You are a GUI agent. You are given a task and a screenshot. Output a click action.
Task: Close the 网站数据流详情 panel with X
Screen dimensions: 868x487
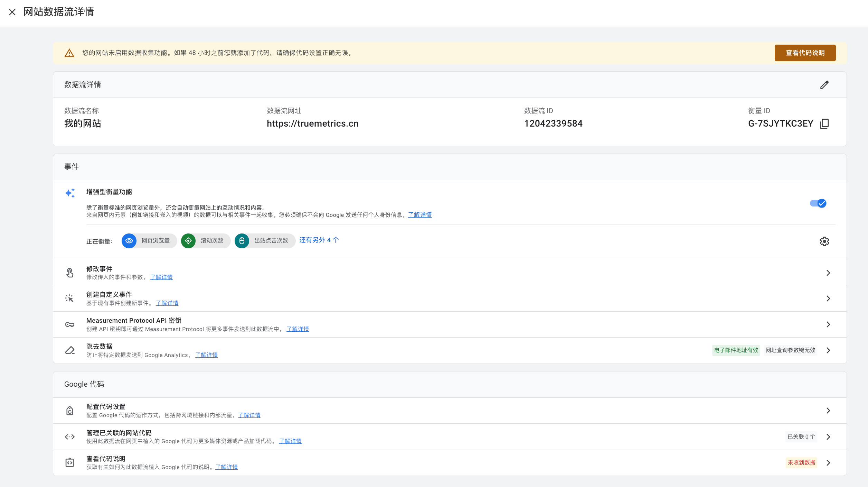pos(12,12)
